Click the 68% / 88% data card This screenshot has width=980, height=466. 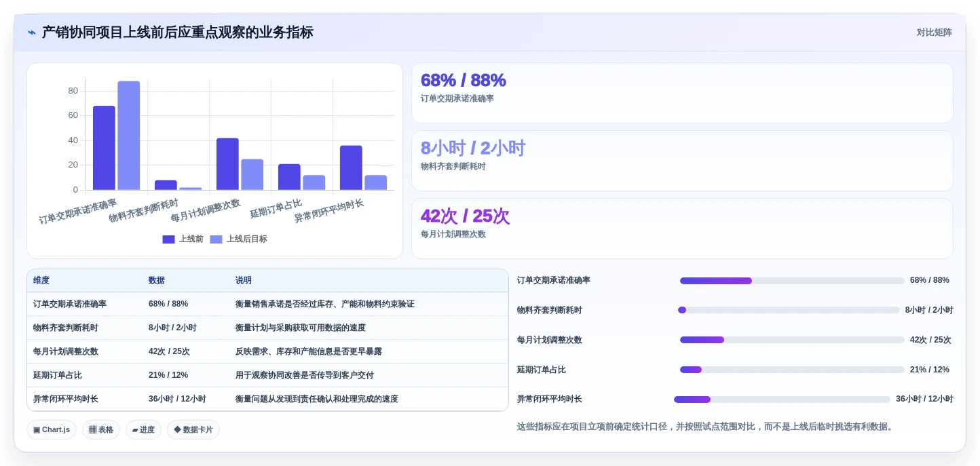[x=682, y=93]
